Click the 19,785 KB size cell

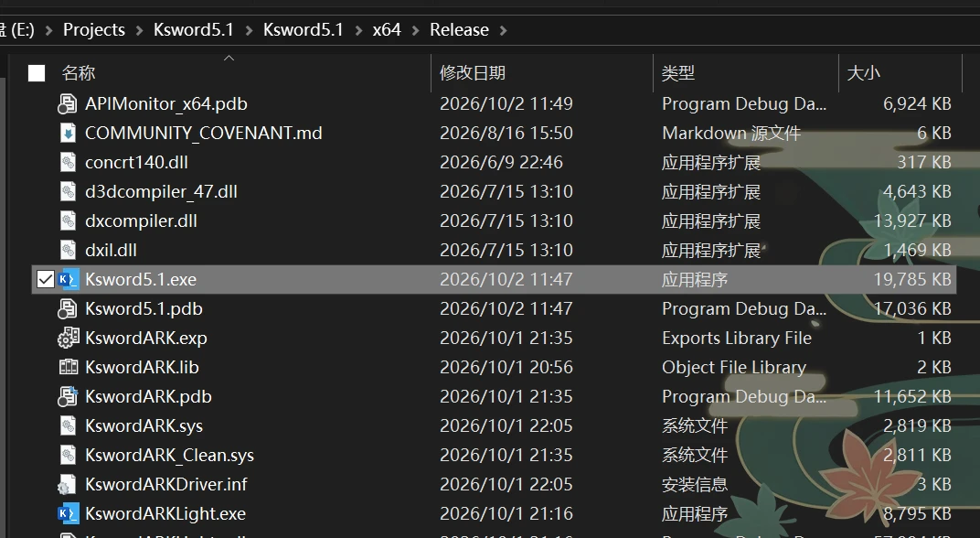[x=912, y=280]
